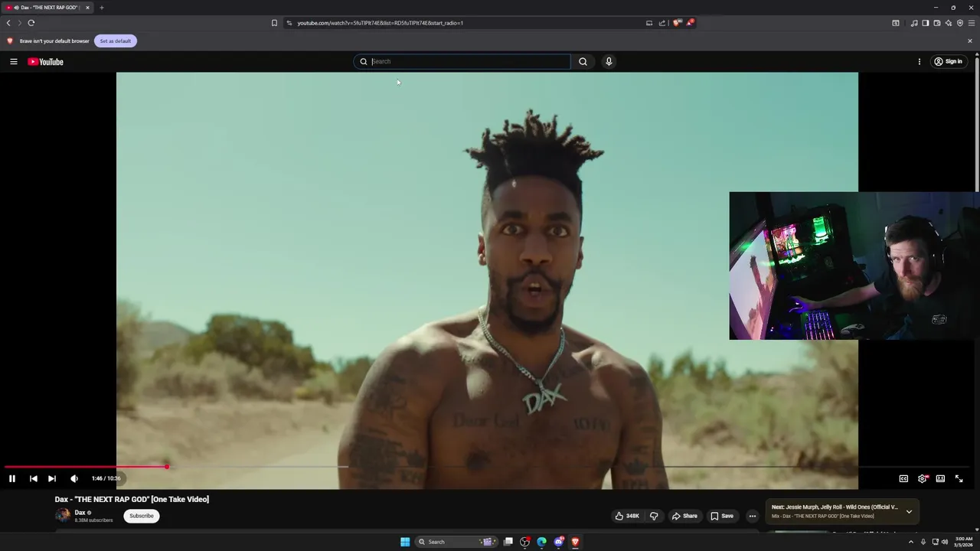Open Brave playlist music icon
The height and width of the screenshot is (551, 980).
[x=914, y=23]
